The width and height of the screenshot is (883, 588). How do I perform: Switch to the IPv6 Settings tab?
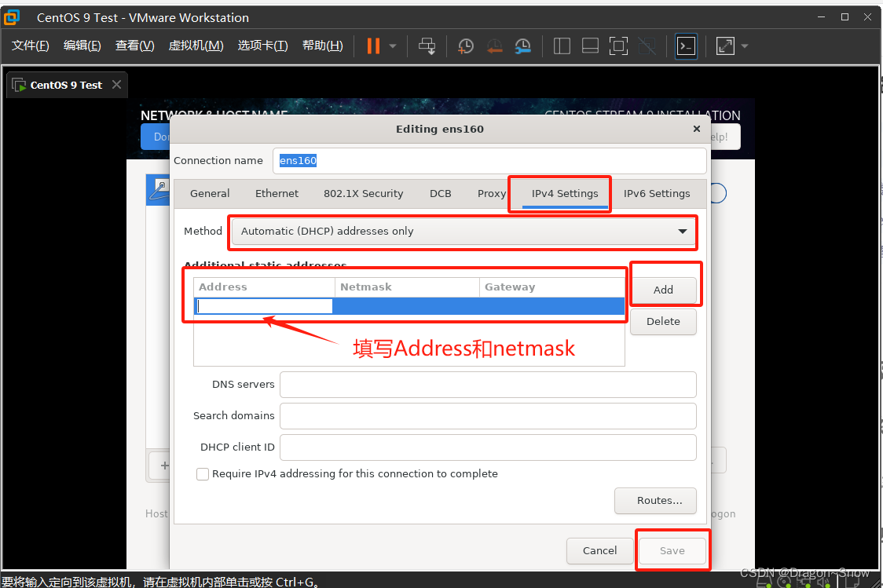tap(657, 194)
